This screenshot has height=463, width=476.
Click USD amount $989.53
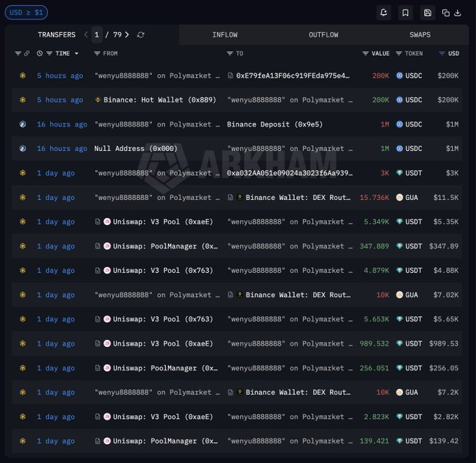pos(444,343)
